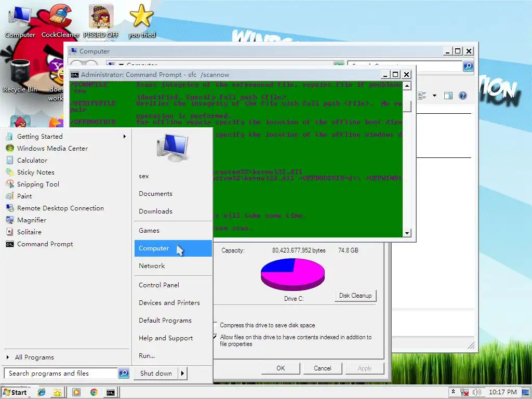Click the Computer window title bar icon
Image resolution: width=532 pixels, height=399 pixels.
point(73,51)
